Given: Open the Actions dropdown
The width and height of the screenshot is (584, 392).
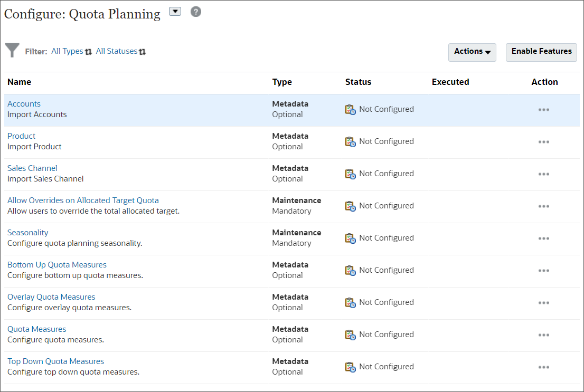Looking at the screenshot, I should click(x=472, y=52).
